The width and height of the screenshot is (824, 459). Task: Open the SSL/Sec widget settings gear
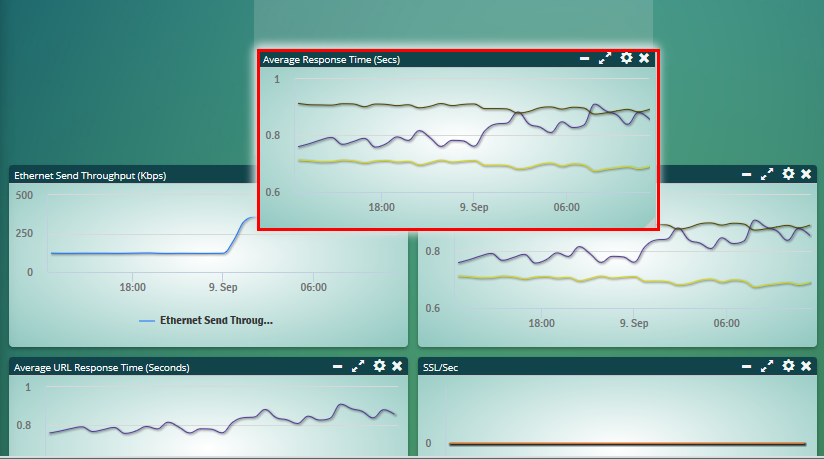[x=788, y=365]
